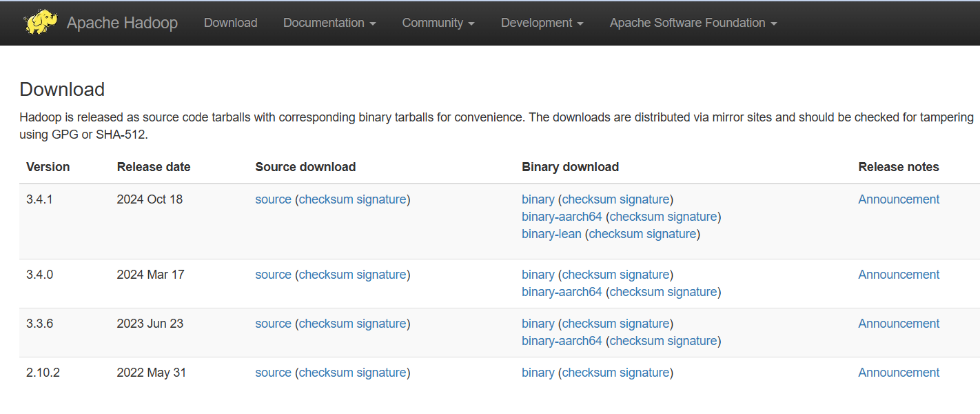Screen dimensions: 980x414
Task: Download the 3.4.1 binary tarball
Action: (538, 199)
